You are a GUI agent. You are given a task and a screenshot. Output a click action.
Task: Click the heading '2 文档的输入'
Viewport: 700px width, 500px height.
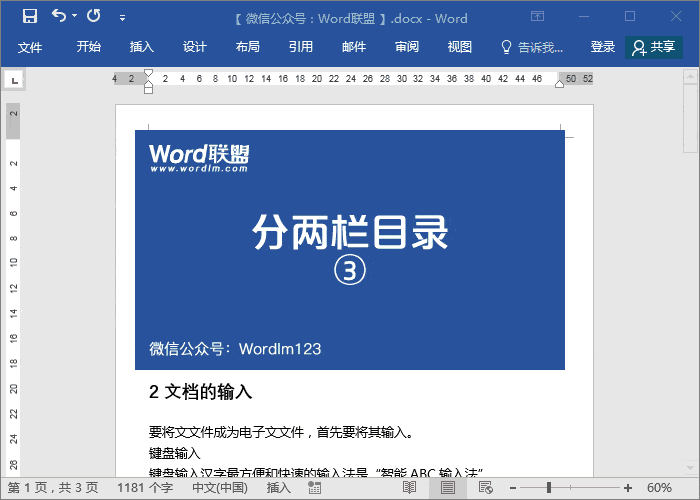coord(200,392)
